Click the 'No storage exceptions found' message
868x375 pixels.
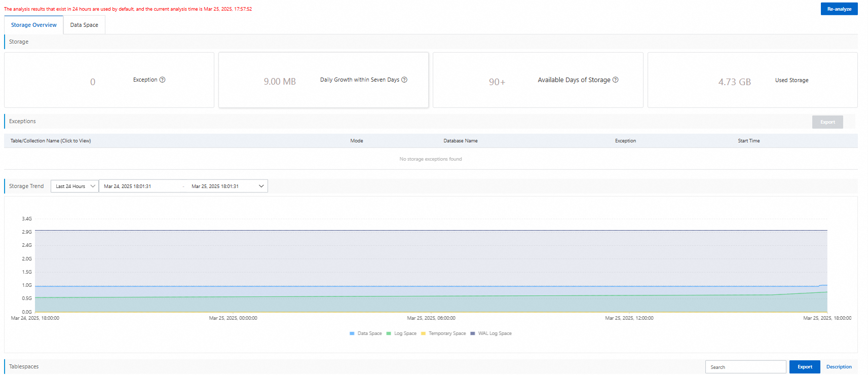431,159
